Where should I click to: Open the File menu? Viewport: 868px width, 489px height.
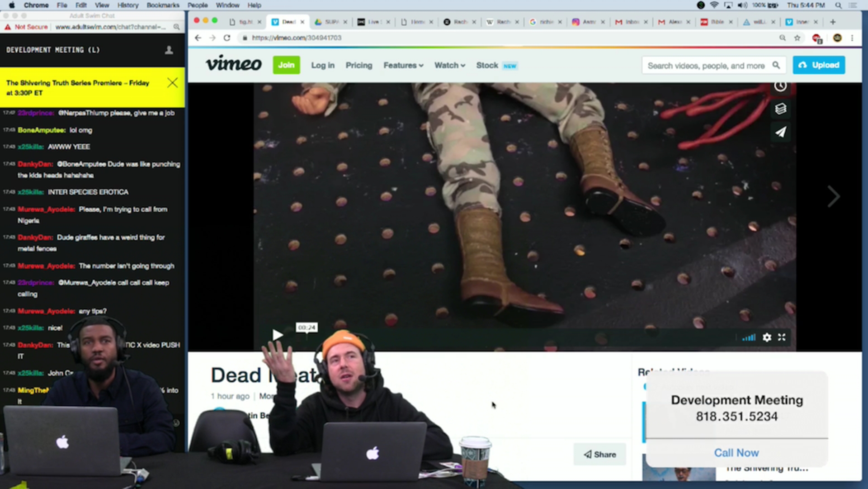(x=62, y=5)
